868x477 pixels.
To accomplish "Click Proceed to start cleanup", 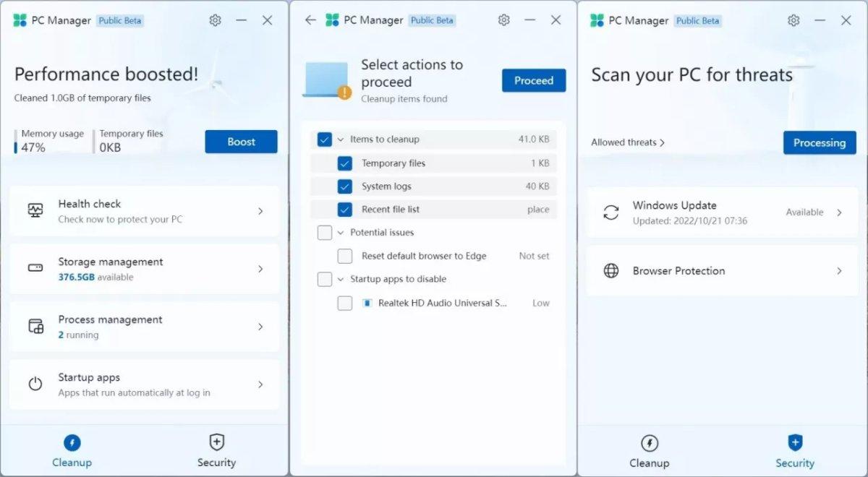I will pyautogui.click(x=533, y=80).
